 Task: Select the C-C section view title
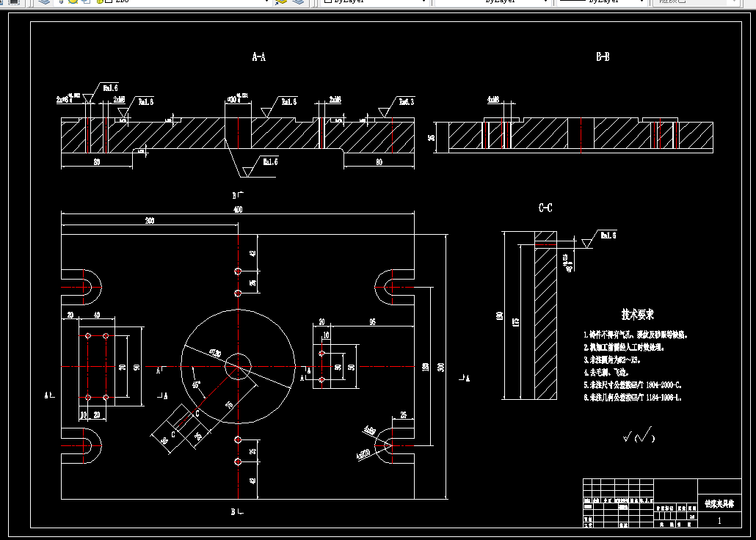click(x=545, y=208)
